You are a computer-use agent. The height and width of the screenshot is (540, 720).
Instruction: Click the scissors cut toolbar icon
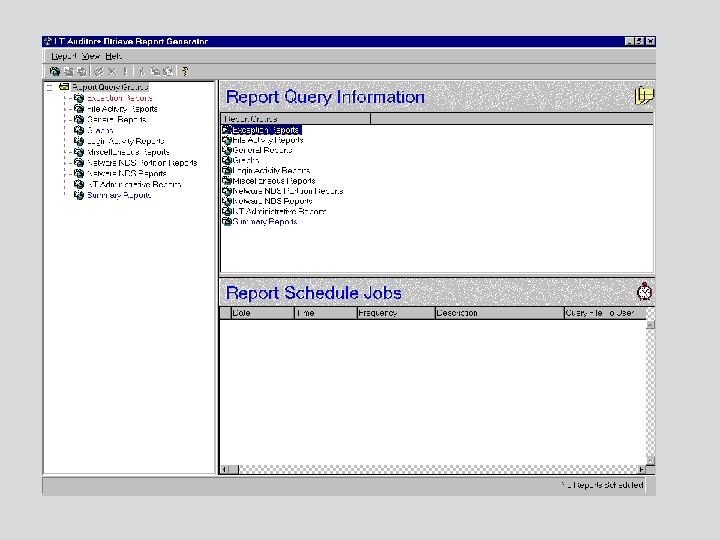[141, 71]
